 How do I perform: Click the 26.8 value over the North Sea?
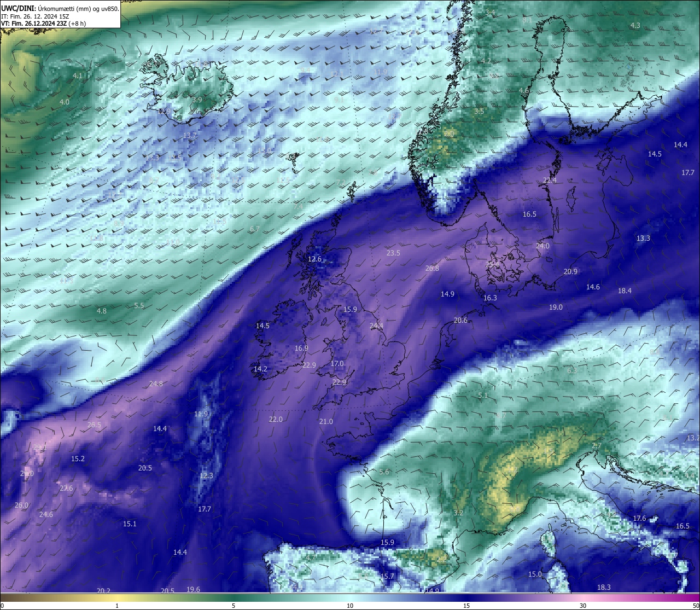coord(432,268)
